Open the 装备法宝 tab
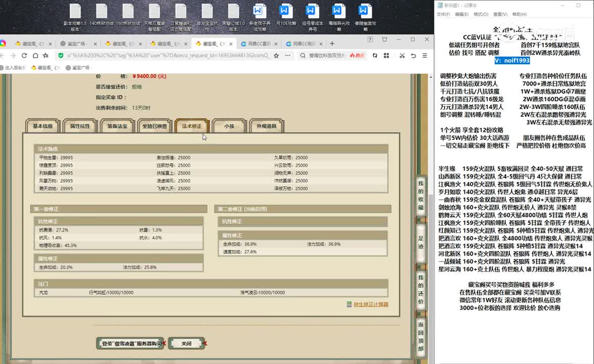594x364 pixels. point(117,126)
